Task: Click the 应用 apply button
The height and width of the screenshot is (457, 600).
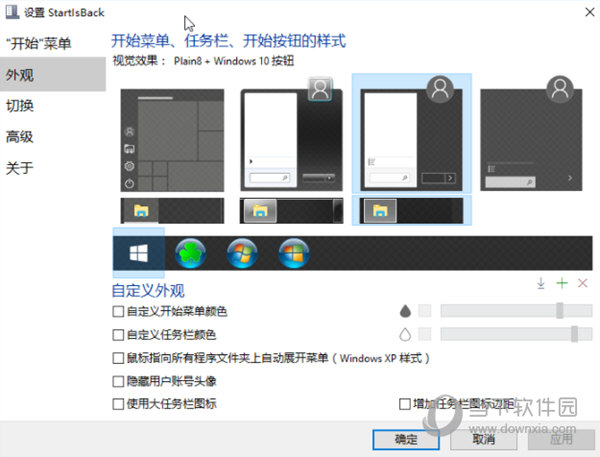Action: point(561,439)
